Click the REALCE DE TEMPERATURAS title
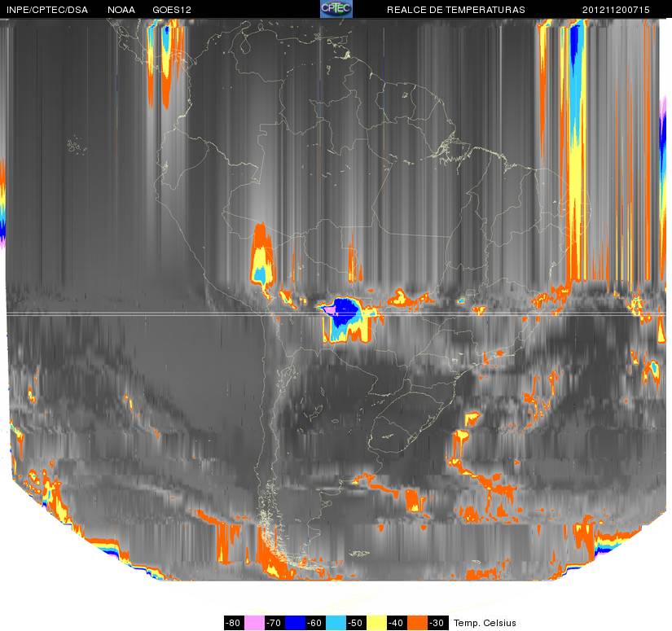The image size is (672, 631). pos(456,10)
